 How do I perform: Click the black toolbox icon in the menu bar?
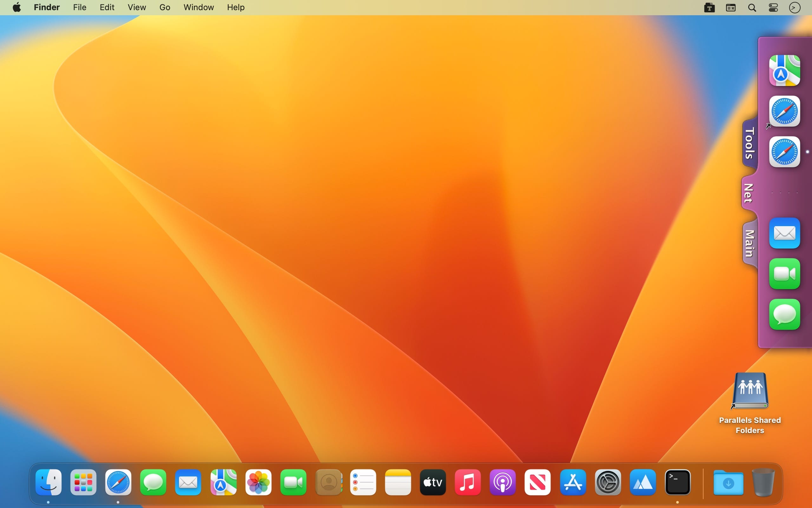click(709, 8)
